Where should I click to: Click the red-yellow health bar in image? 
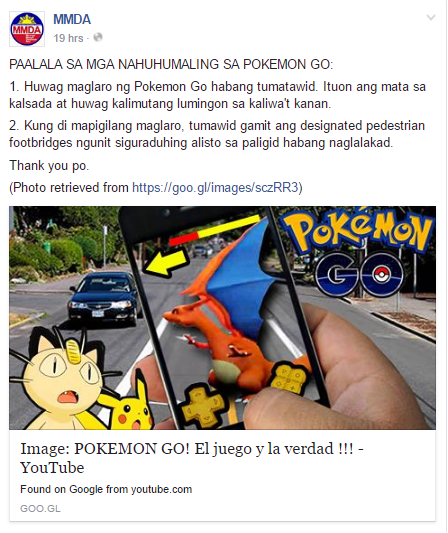pyautogui.click(x=214, y=230)
